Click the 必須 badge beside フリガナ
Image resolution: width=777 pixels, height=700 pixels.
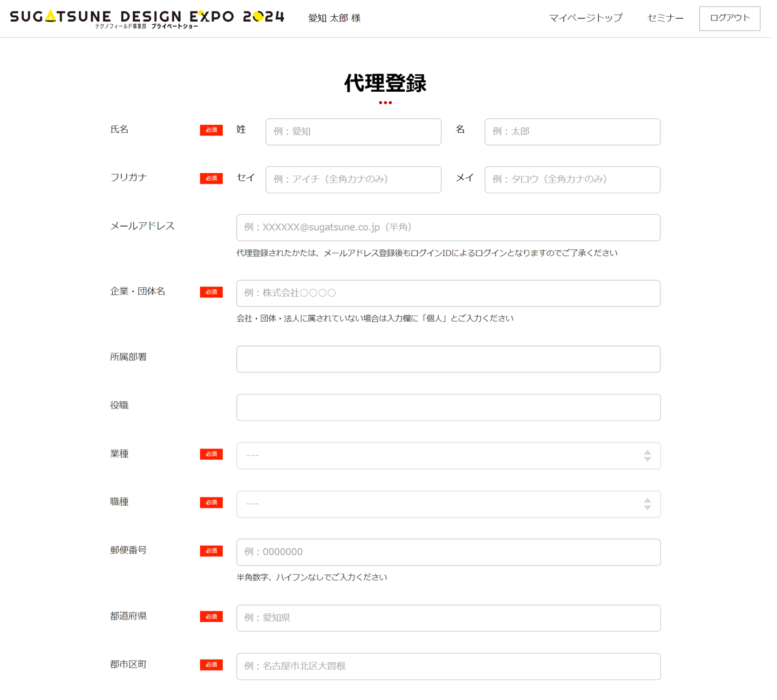[212, 178]
